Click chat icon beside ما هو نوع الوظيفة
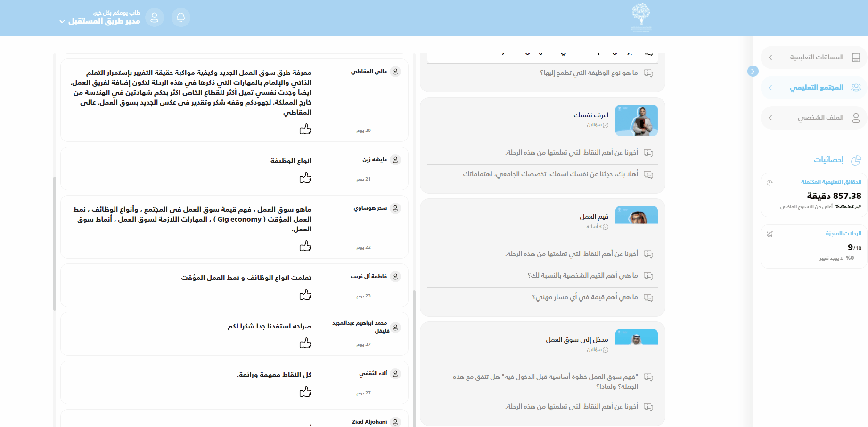 (648, 73)
